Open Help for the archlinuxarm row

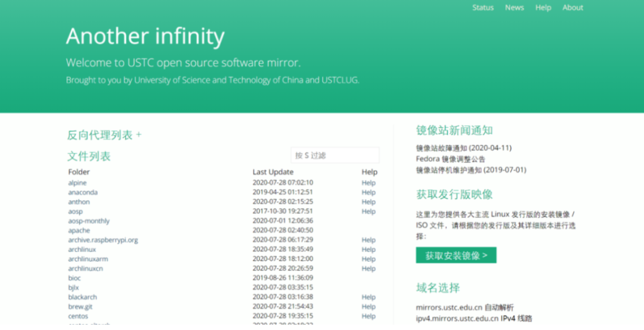tap(369, 259)
